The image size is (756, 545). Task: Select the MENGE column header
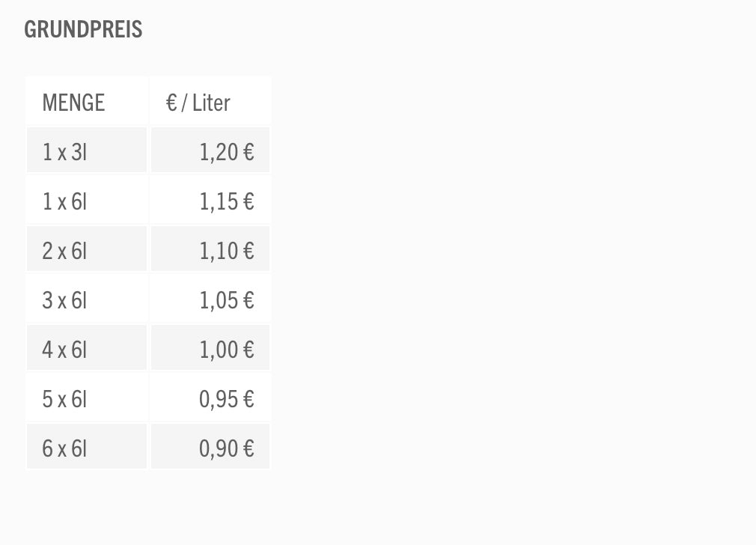point(73,103)
